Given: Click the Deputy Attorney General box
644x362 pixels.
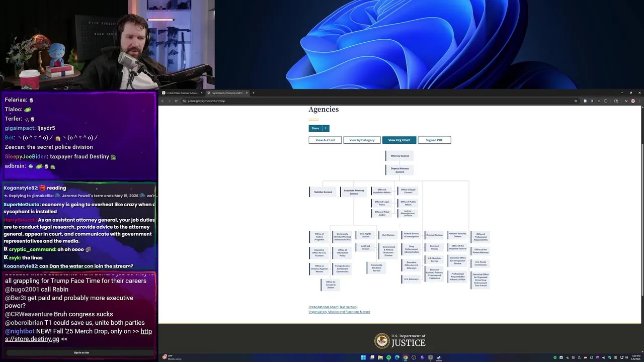Looking at the screenshot, I should 399,170.
